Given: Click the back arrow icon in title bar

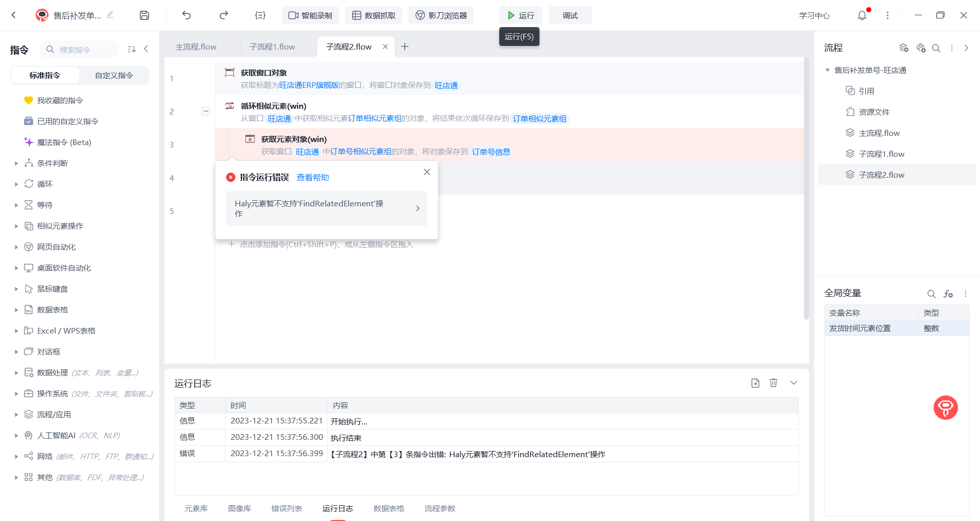Looking at the screenshot, I should [x=14, y=15].
